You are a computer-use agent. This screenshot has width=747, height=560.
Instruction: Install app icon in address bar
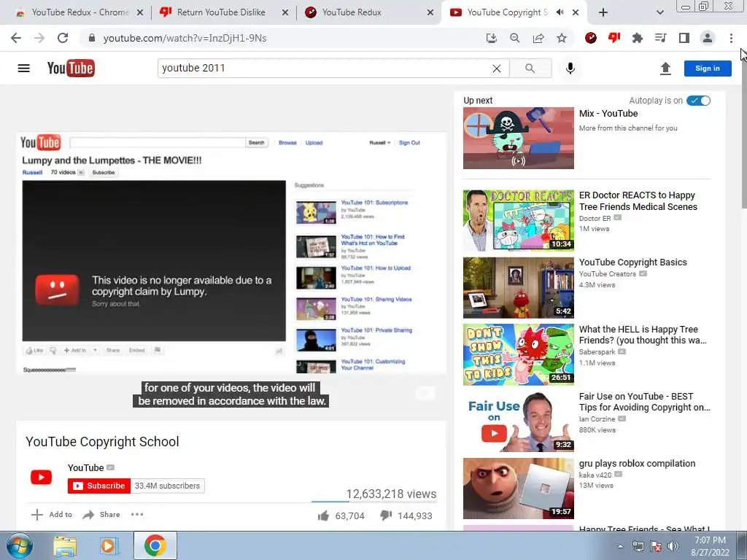(x=491, y=38)
